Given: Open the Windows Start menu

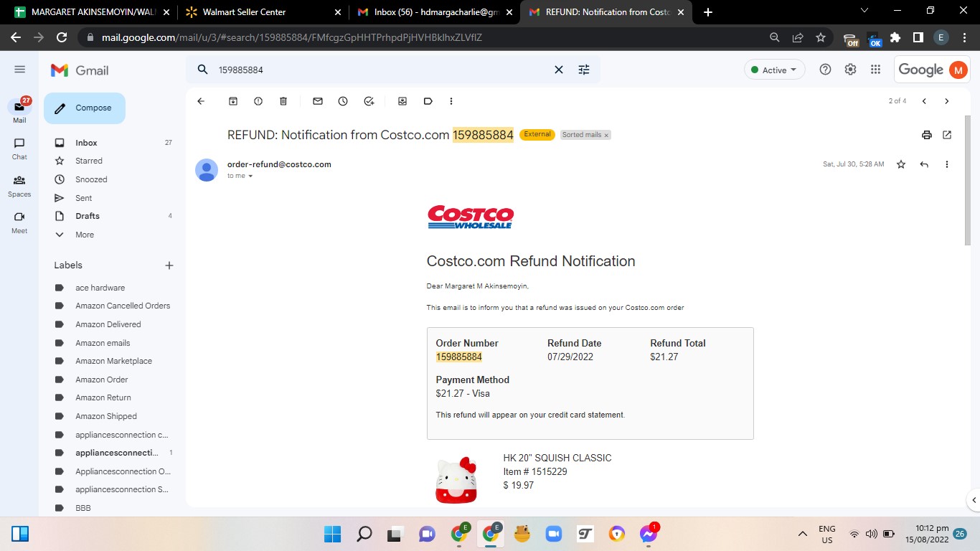Looking at the screenshot, I should click(333, 534).
